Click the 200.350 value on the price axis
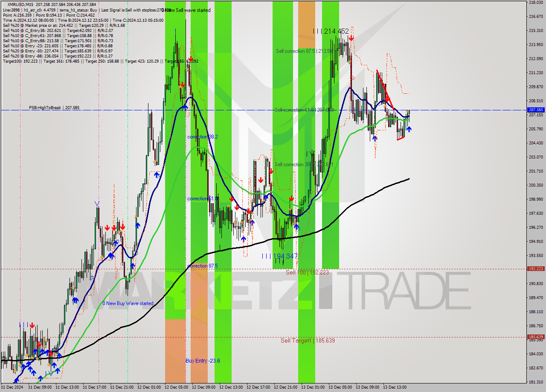 (x=536, y=185)
